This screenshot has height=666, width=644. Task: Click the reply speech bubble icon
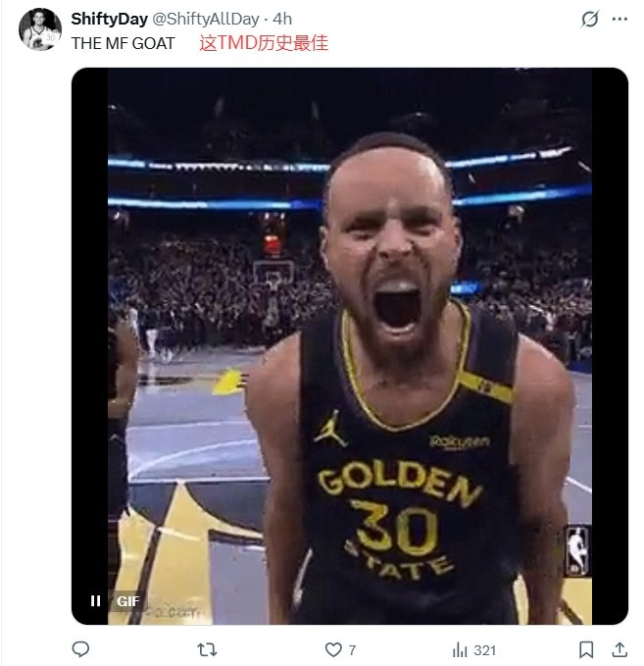coord(81,649)
